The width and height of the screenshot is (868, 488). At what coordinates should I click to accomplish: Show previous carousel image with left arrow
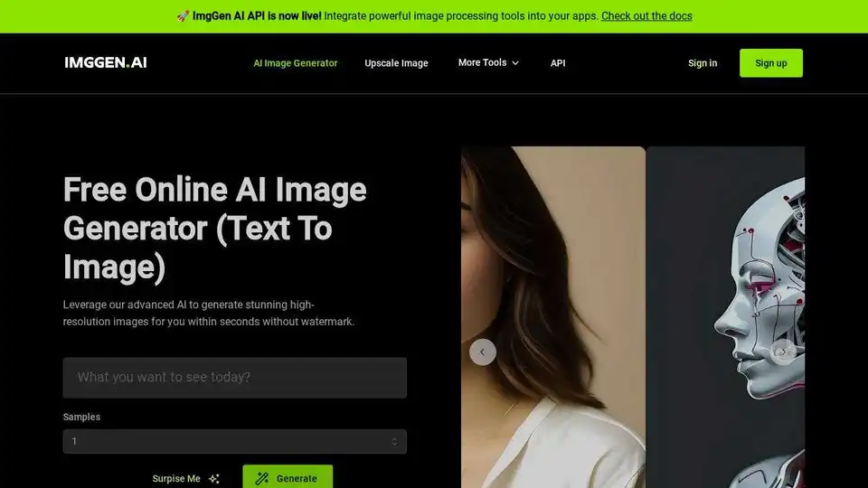483,352
